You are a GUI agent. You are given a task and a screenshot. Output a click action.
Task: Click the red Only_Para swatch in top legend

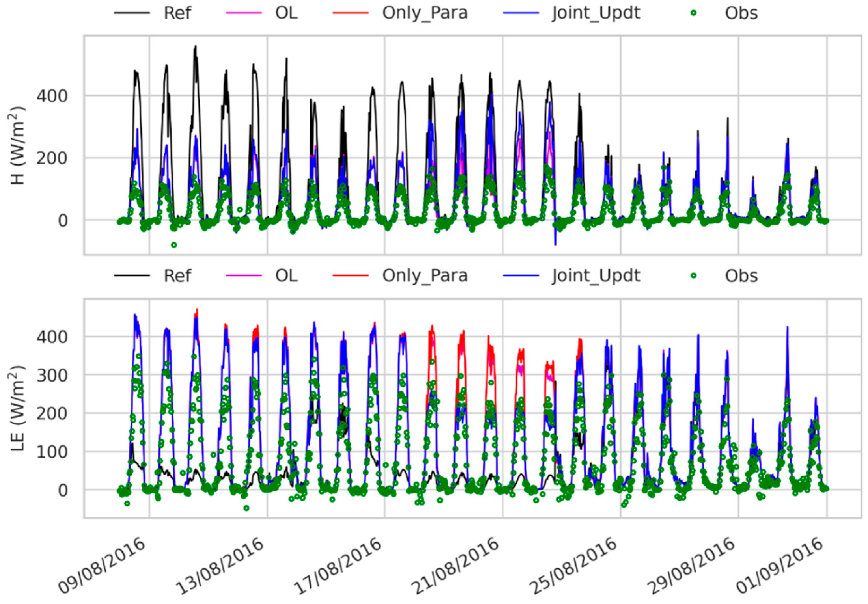click(351, 13)
